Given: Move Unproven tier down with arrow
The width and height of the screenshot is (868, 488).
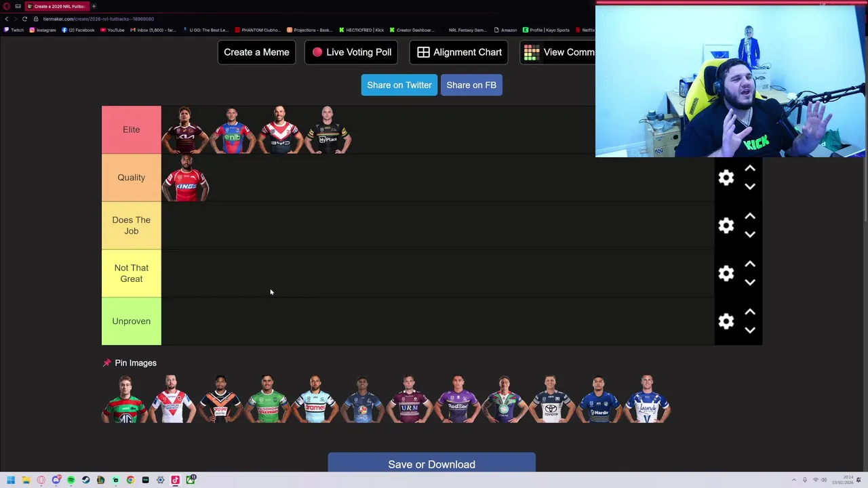Looking at the screenshot, I should point(750,330).
